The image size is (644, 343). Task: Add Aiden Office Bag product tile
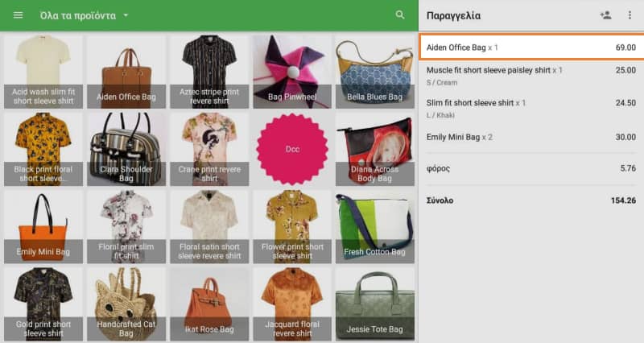pos(126,71)
